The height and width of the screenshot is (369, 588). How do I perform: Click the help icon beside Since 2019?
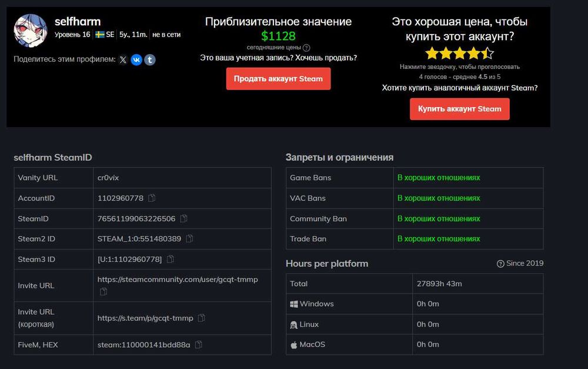pos(500,264)
